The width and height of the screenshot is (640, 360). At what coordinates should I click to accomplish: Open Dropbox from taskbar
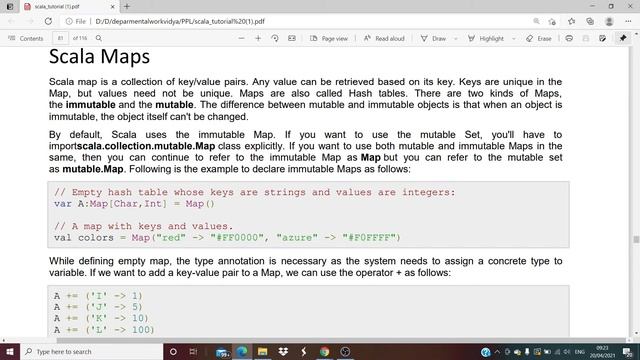coord(283,351)
